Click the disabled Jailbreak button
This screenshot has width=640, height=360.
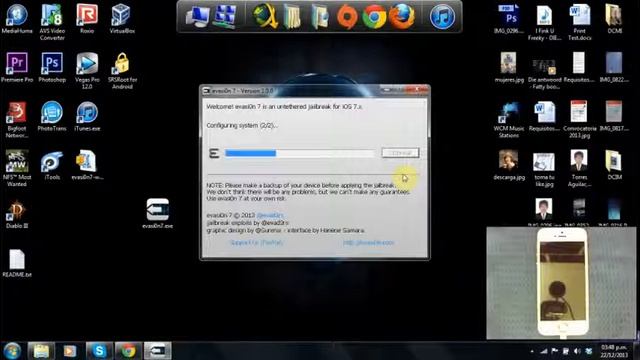[x=400, y=153]
